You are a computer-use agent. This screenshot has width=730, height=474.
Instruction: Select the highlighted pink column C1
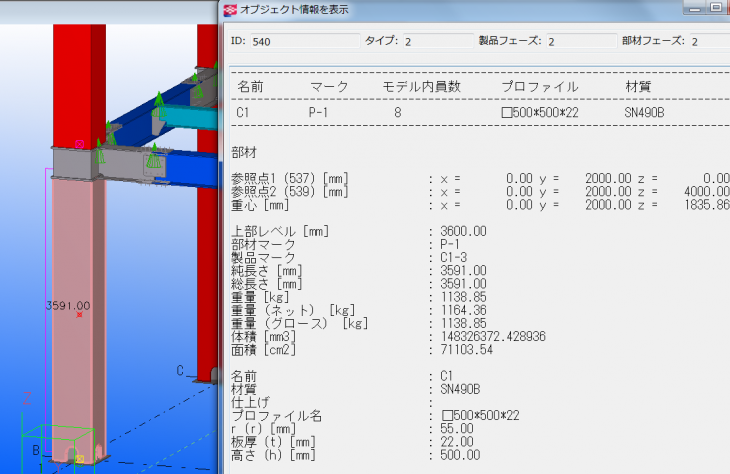click(79, 260)
